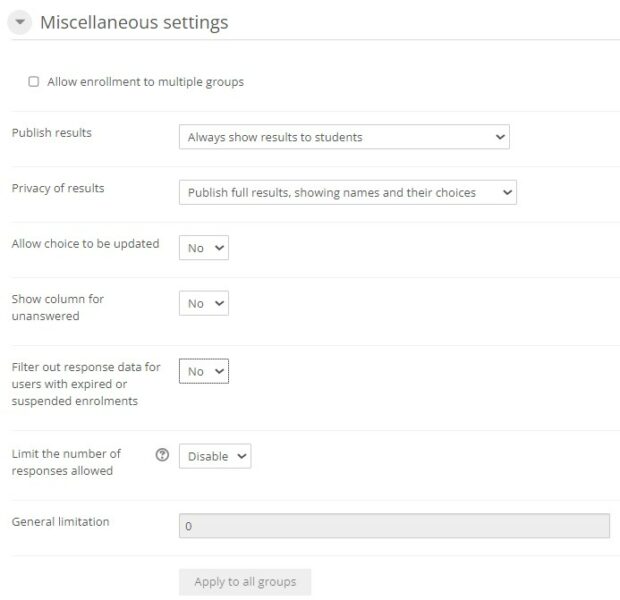Viewport: 620px width, 600px height.
Task: Click the Show column for unanswered label
Action: [x=57, y=306]
